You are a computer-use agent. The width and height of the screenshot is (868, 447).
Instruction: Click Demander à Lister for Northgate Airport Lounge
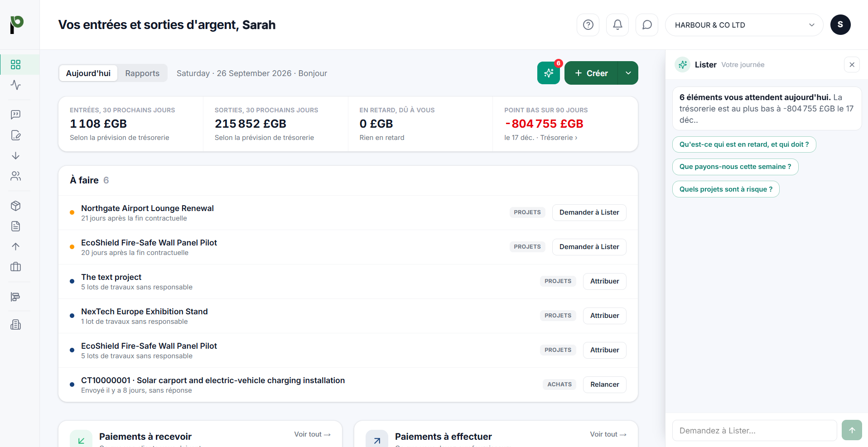click(x=589, y=212)
